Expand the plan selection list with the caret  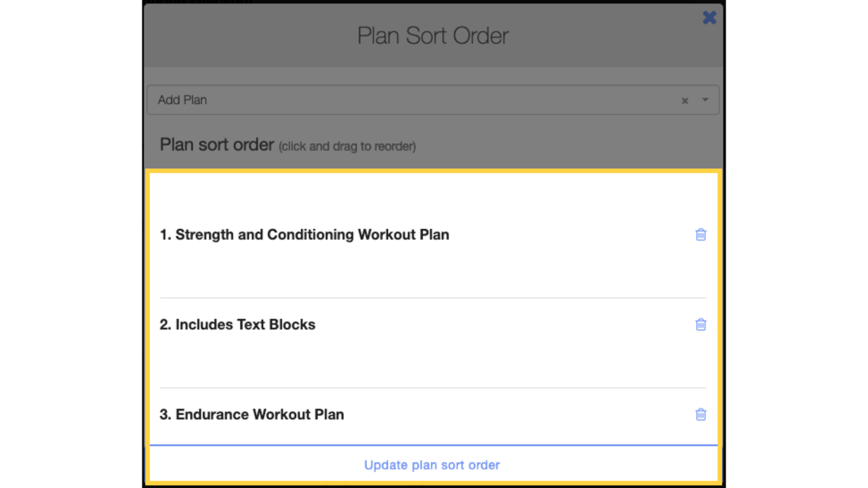[x=704, y=100]
